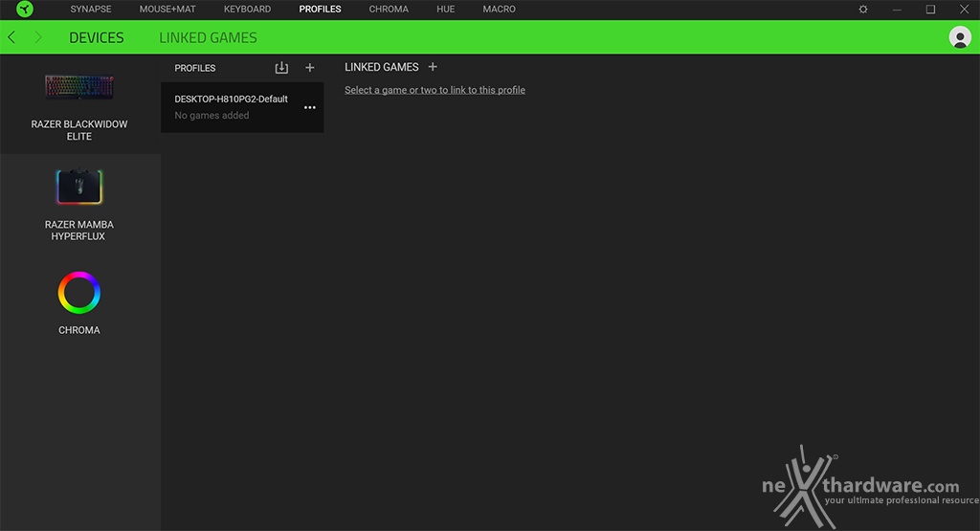Image resolution: width=980 pixels, height=531 pixels.
Task: Minimize the Razer Synapse window
Action: [x=897, y=10]
